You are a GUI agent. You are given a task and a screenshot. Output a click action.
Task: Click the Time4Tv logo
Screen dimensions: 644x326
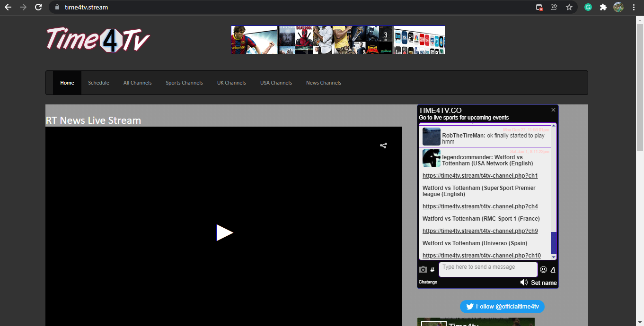coord(98,40)
